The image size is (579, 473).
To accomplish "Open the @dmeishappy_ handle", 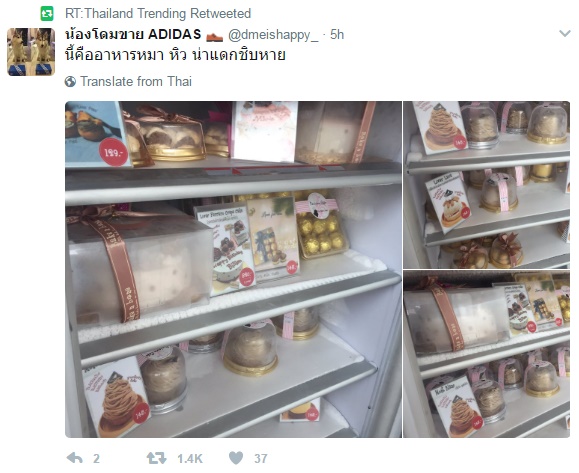I will point(273,35).
